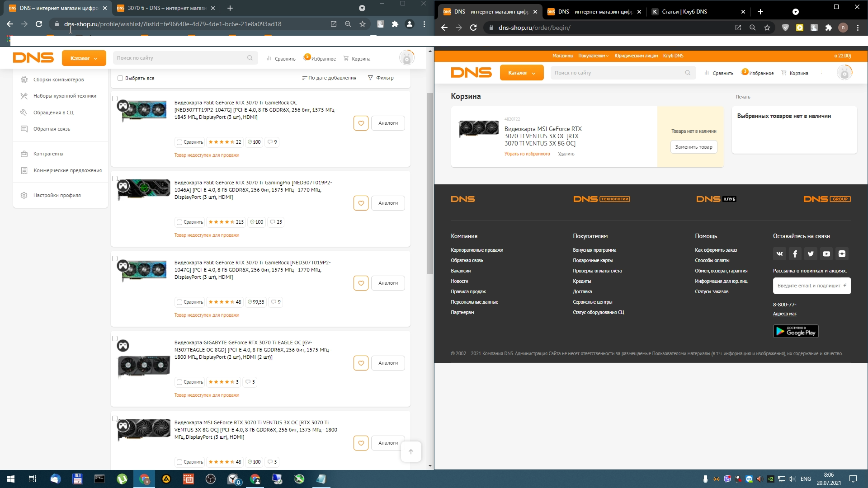Image resolution: width=868 pixels, height=488 pixels.
Task: Tick the checkbox beside the first Palit GameRock card
Action: (115, 99)
